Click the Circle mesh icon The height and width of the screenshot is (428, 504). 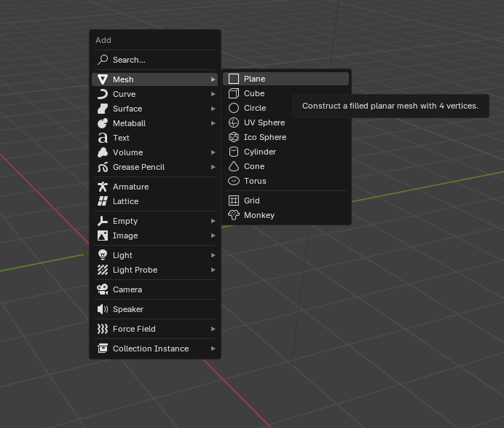coord(234,108)
